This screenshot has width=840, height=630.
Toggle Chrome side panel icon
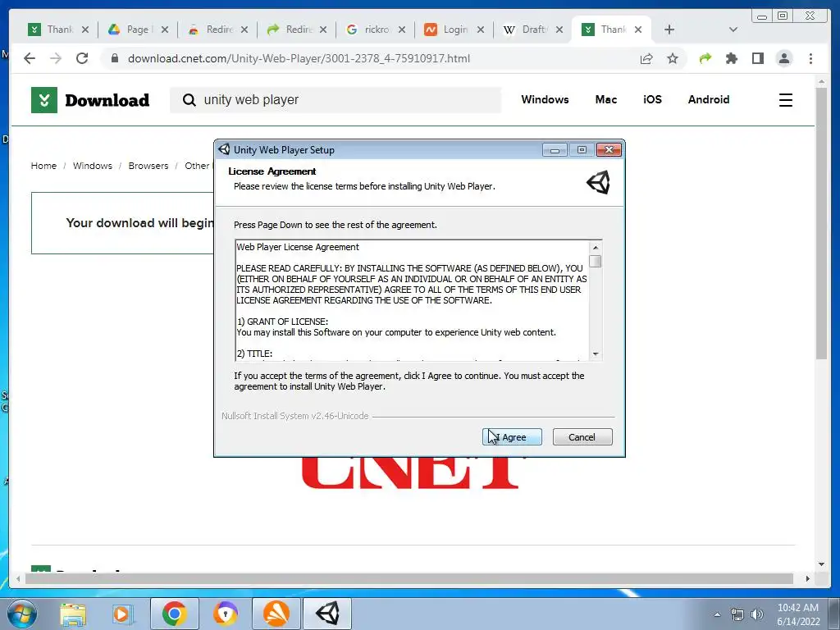click(757, 58)
